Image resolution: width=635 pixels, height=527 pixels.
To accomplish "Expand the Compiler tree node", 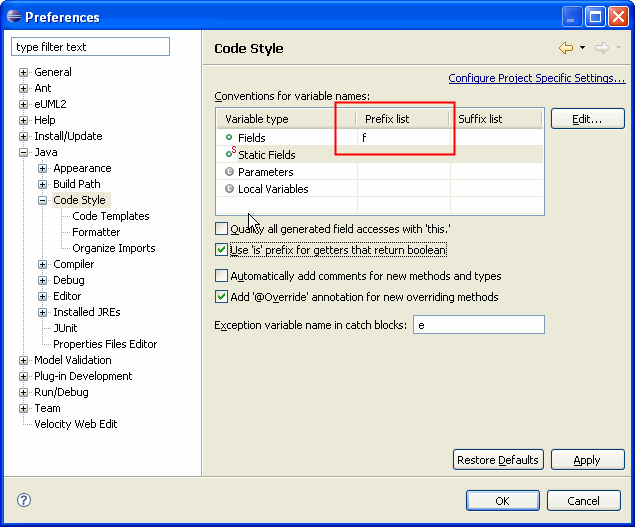I will (x=43, y=265).
